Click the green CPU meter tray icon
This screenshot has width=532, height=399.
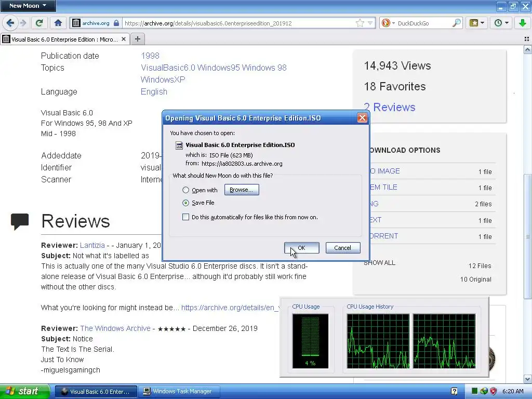[x=475, y=391]
